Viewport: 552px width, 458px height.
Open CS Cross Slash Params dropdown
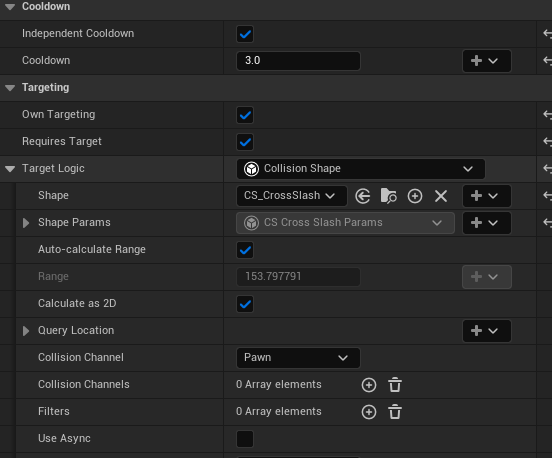coord(345,223)
